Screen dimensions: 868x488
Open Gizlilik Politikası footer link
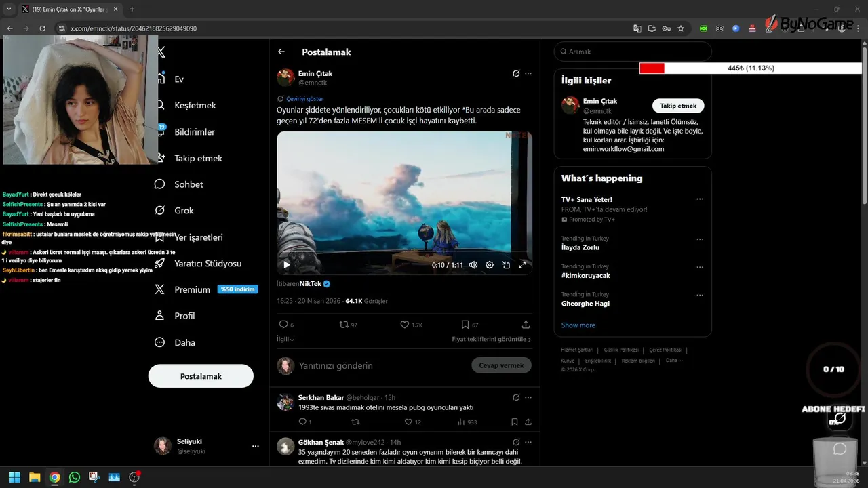pos(621,350)
